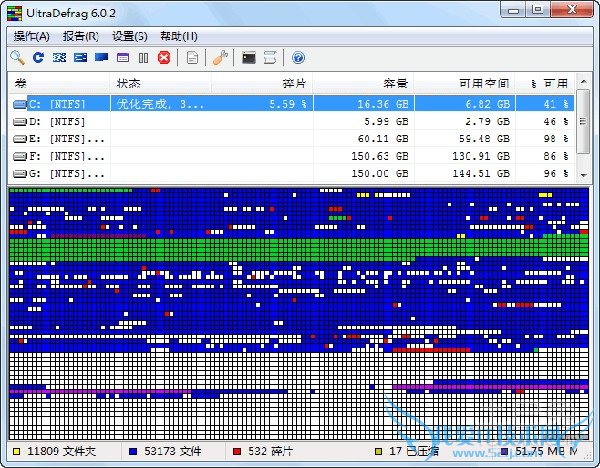Open the fragmentation report document icon

[192, 58]
